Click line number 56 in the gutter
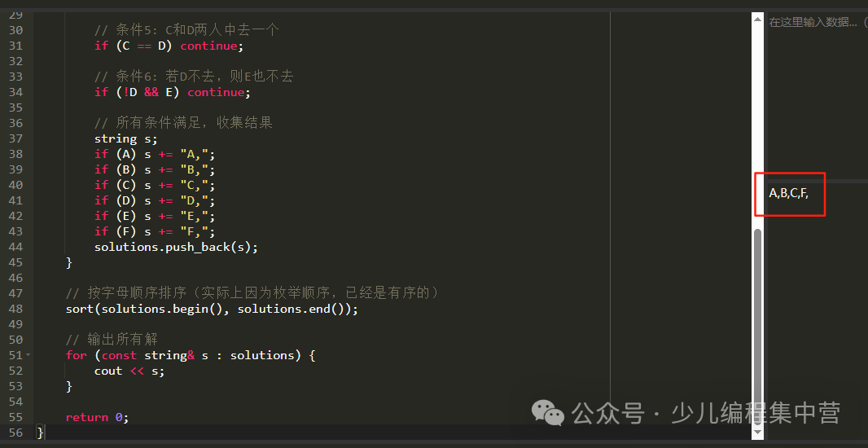868x448 pixels. point(16,433)
